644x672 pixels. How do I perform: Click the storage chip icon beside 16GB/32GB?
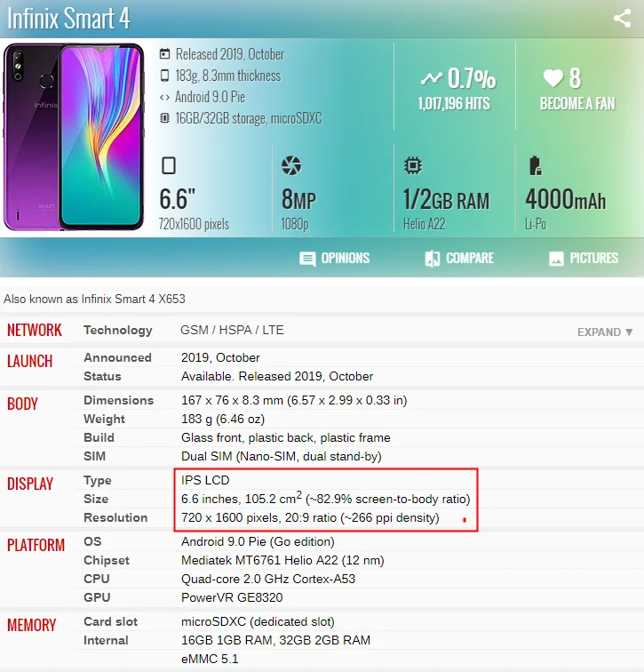(164, 118)
